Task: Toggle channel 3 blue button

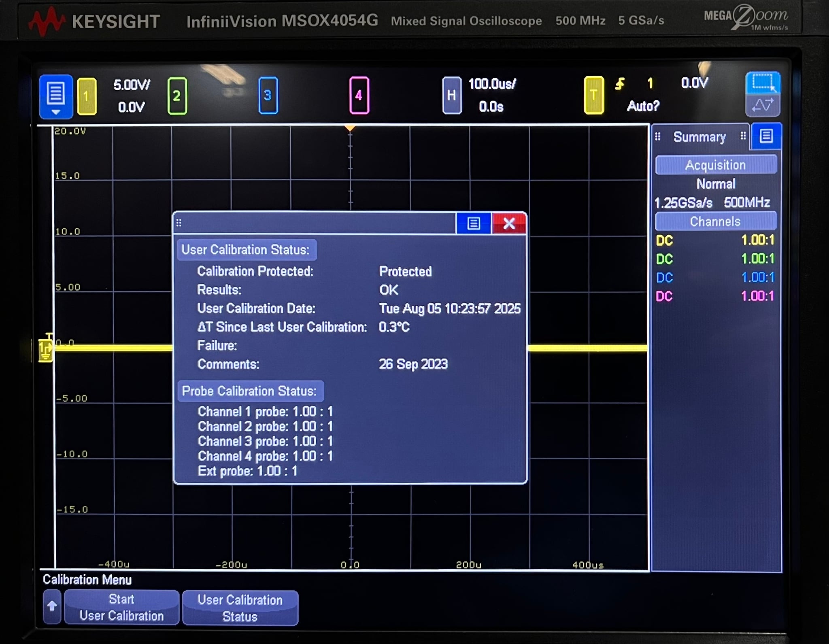Action: tap(268, 96)
